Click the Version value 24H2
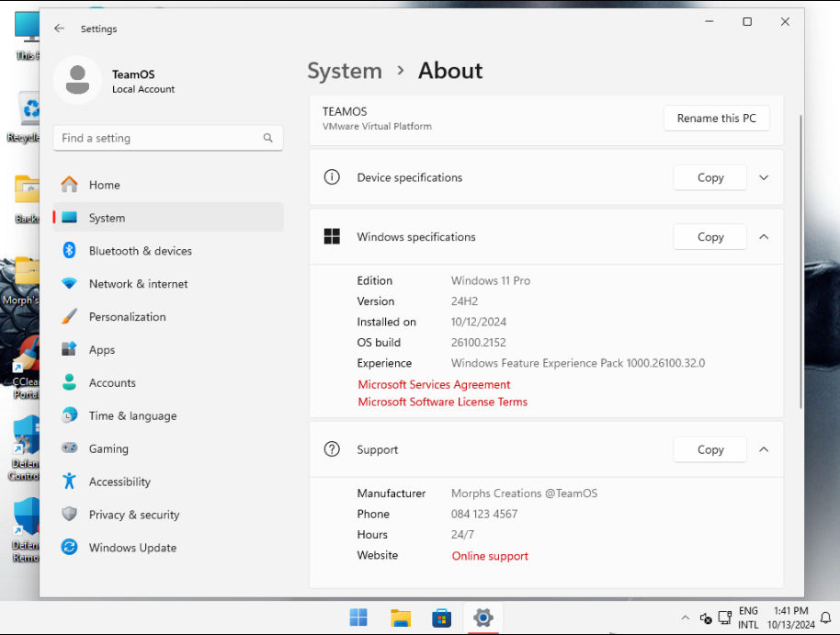 464,301
